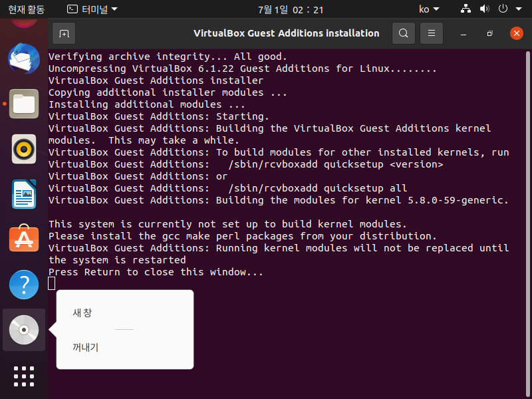Viewport: 532px width, 399px height.
Task: Open Rhythmbox music player
Action: (24, 149)
